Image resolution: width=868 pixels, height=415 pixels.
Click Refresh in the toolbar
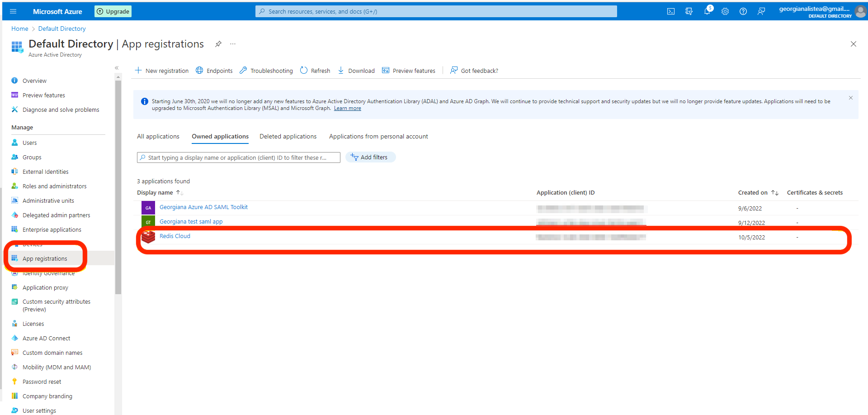tap(316, 71)
